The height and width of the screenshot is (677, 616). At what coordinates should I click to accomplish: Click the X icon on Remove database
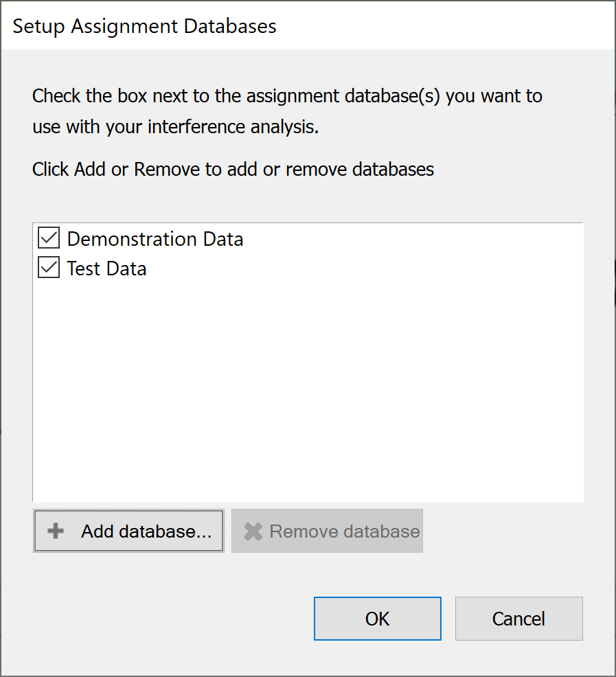(253, 531)
